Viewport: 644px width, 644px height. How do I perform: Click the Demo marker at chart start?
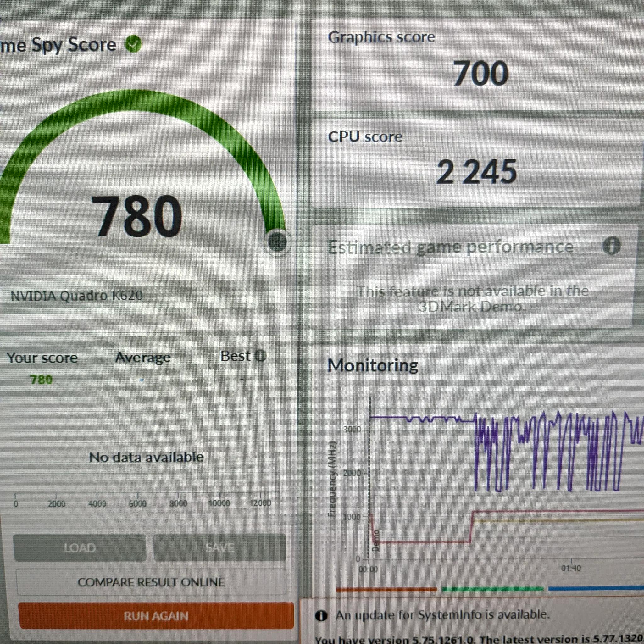[x=376, y=540]
